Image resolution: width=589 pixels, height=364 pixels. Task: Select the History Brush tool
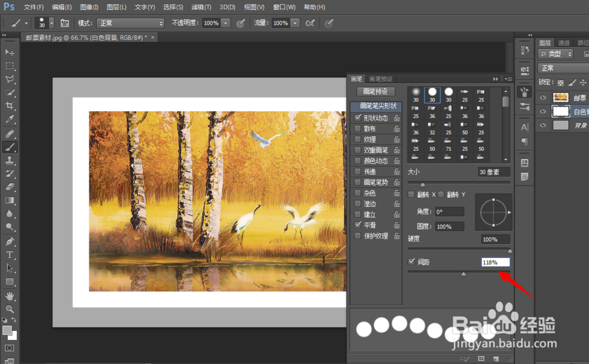10,174
